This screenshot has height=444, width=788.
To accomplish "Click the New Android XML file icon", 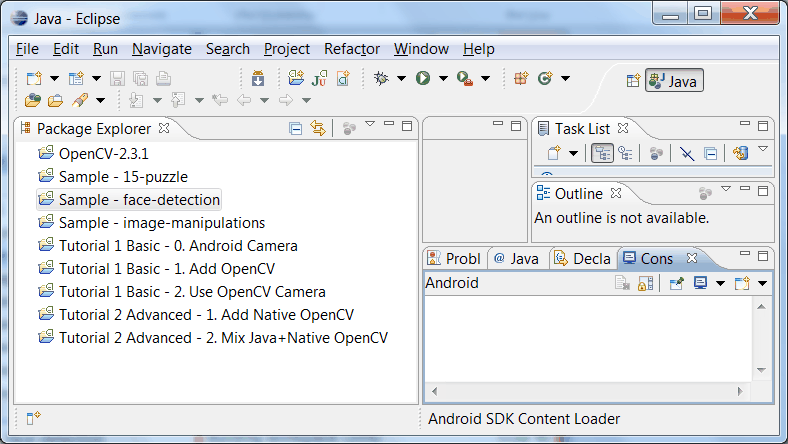I will pyautogui.click(x=343, y=78).
